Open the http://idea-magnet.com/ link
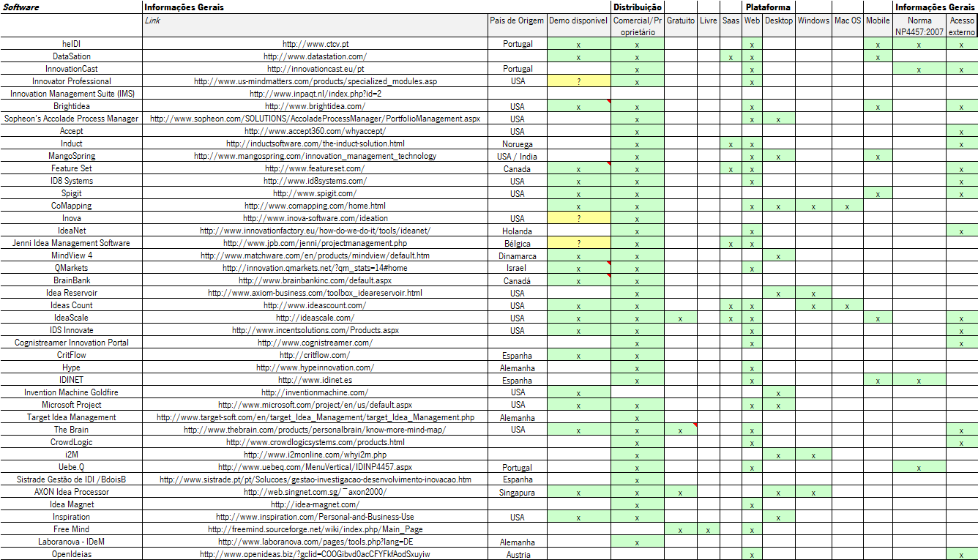The width and height of the screenshot is (978, 560). point(316,504)
